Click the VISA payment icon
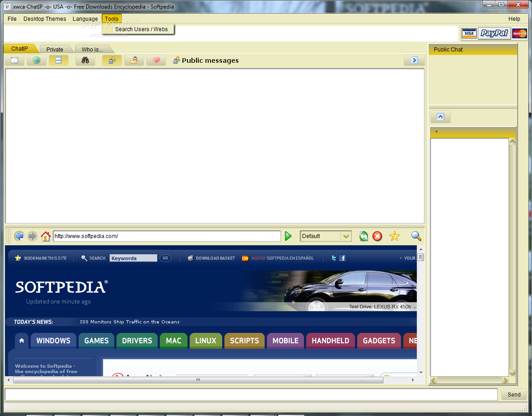The image size is (532, 416). click(469, 33)
